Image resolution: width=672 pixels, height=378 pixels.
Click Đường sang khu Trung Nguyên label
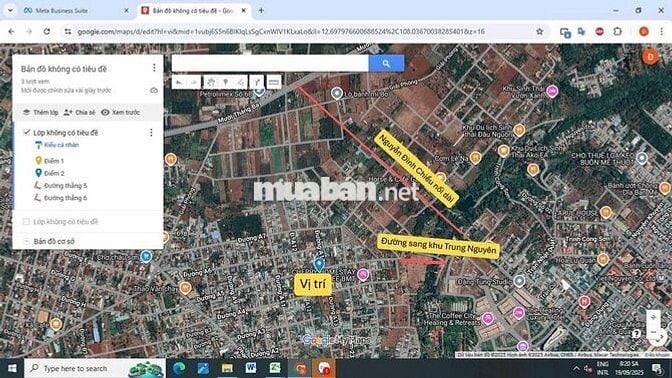(x=438, y=246)
